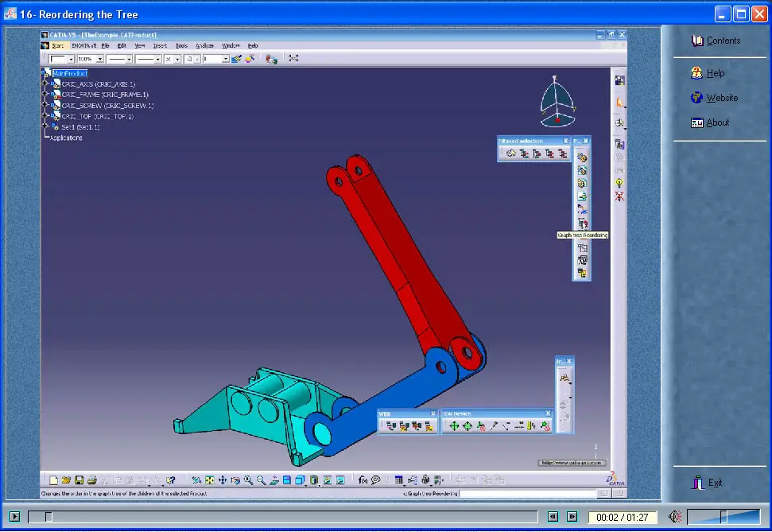Click the Open folder icon in bottom toolbar
This screenshot has height=532, width=772.
66,480
